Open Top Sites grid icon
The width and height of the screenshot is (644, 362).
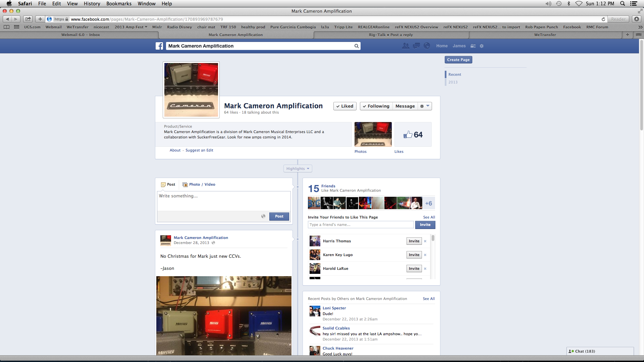tap(16, 27)
